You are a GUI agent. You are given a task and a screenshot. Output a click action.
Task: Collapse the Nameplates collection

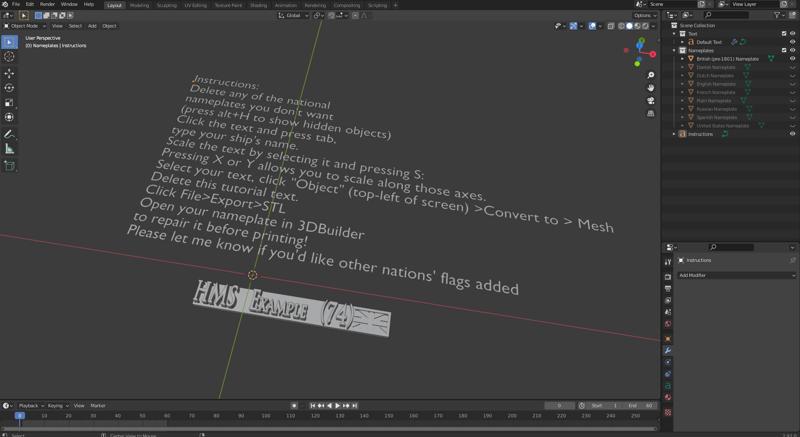pyautogui.click(x=674, y=50)
